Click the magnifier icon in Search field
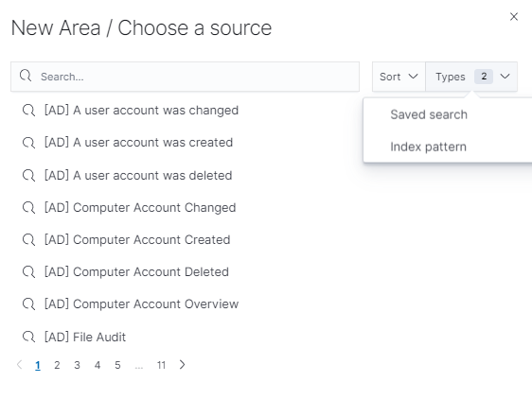This screenshot has width=532, height=399. 26,76
